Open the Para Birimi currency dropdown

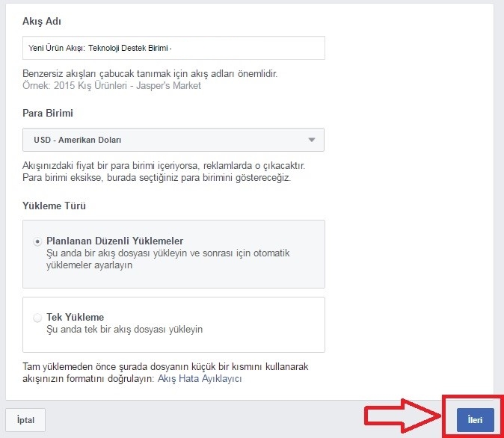pyautogui.click(x=173, y=140)
